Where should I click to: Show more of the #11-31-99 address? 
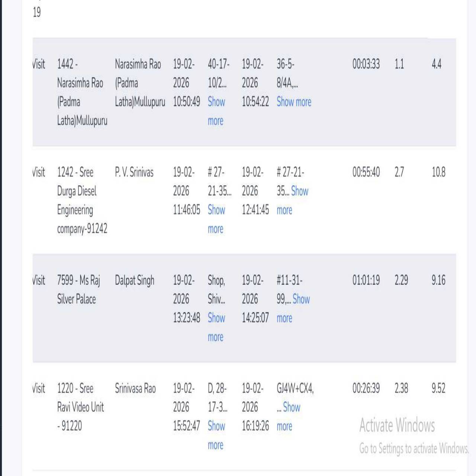point(301,299)
